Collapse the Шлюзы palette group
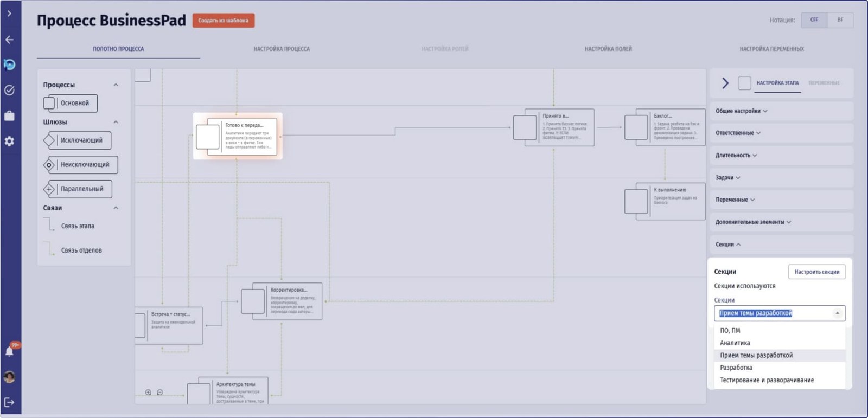Viewport: 868px width, 418px height. [116, 122]
